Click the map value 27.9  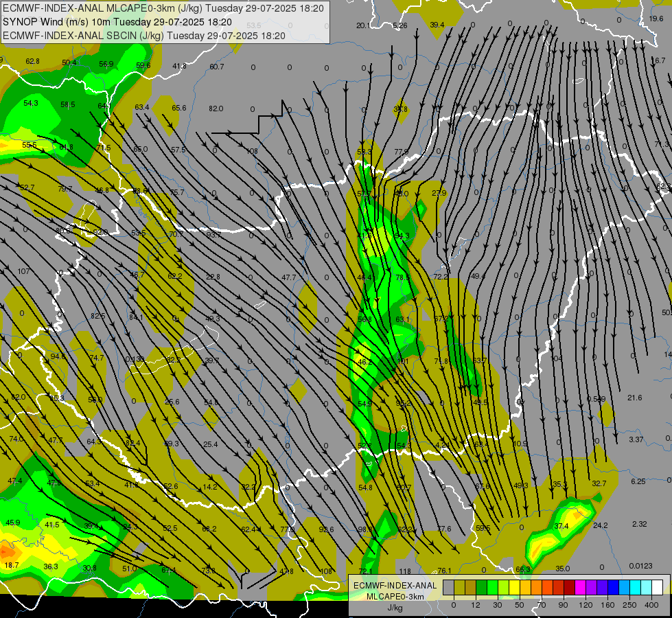click(439, 193)
